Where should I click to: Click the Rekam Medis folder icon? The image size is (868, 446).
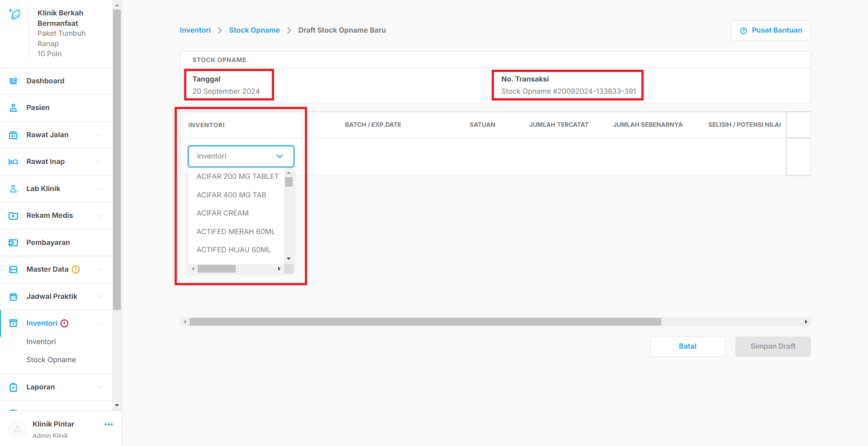point(13,216)
